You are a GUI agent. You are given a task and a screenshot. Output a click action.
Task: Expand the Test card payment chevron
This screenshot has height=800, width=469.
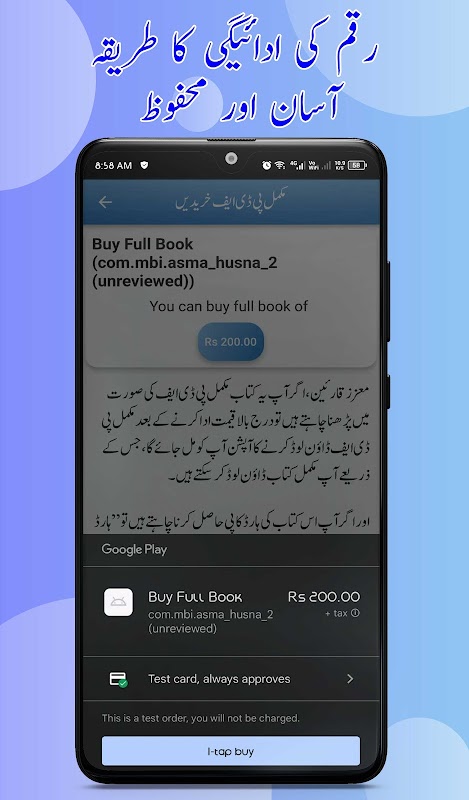click(350, 679)
